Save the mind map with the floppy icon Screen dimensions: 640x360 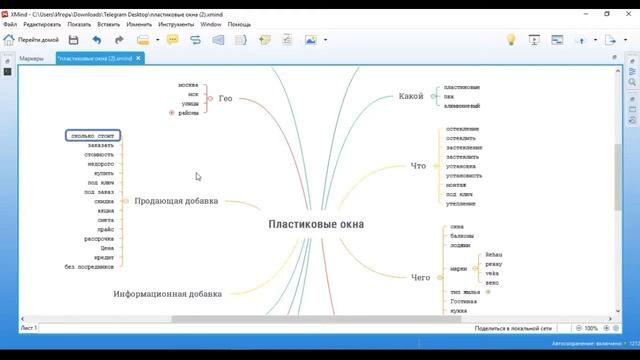(73, 40)
